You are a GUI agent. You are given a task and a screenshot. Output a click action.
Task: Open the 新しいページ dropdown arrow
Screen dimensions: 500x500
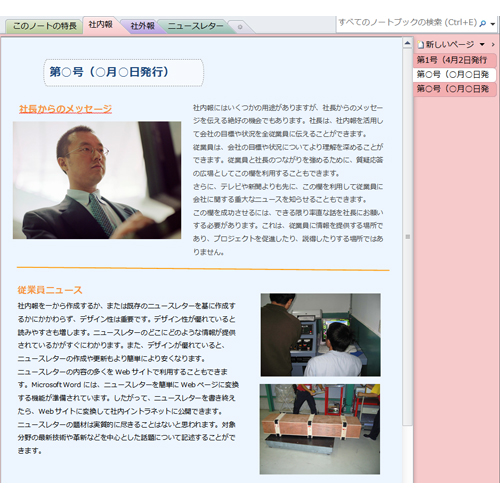pyautogui.click(x=482, y=44)
